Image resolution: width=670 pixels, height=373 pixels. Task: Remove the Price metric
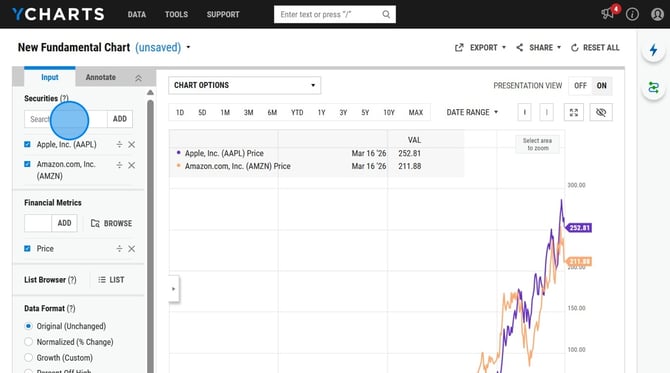click(x=132, y=249)
